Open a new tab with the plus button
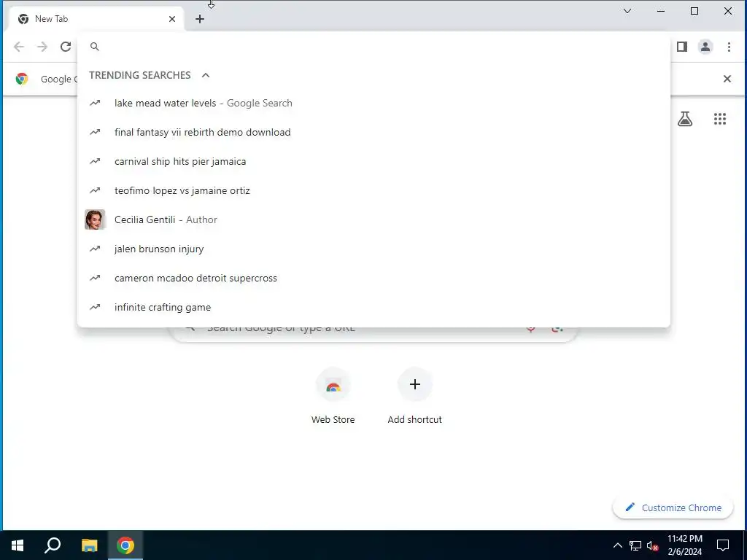The height and width of the screenshot is (560, 747). click(x=200, y=19)
